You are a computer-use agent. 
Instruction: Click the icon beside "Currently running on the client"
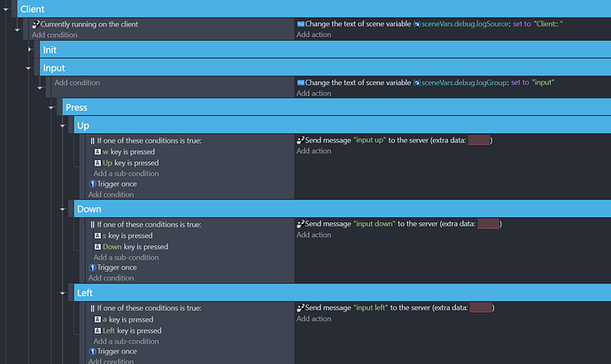tap(35, 24)
